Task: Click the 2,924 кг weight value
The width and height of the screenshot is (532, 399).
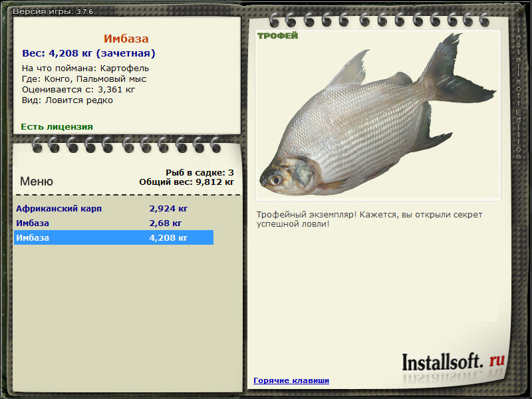Action: coord(168,208)
